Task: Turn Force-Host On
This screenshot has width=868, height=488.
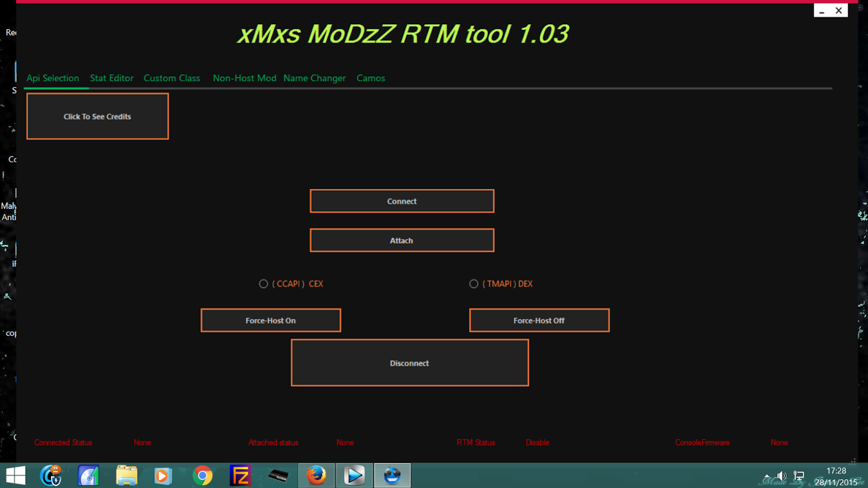Action: pos(271,320)
